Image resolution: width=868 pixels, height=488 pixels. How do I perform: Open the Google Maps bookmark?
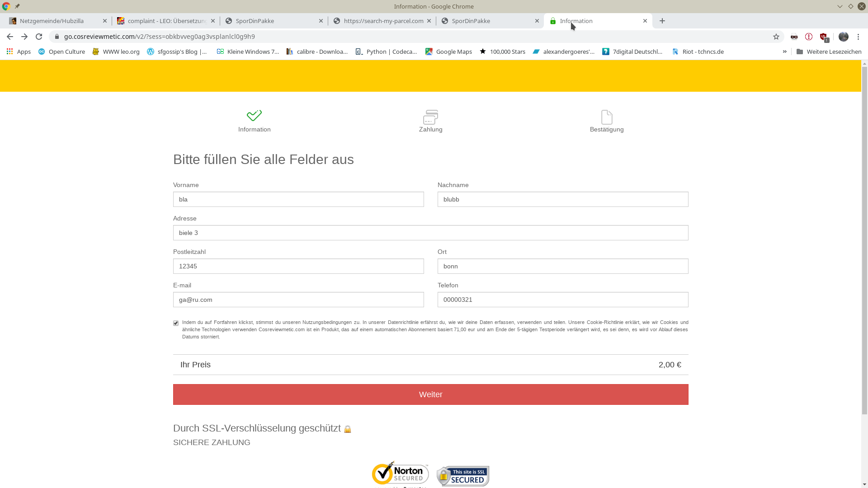click(448, 52)
